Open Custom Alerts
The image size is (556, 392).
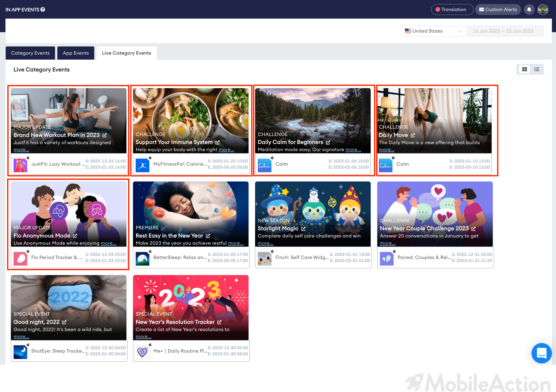point(498,10)
